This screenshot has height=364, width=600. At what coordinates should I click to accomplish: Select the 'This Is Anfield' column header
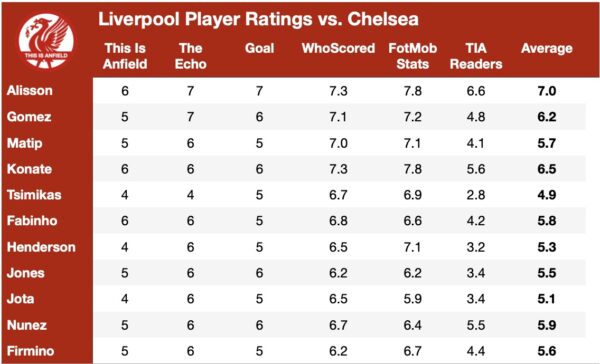tap(125, 56)
